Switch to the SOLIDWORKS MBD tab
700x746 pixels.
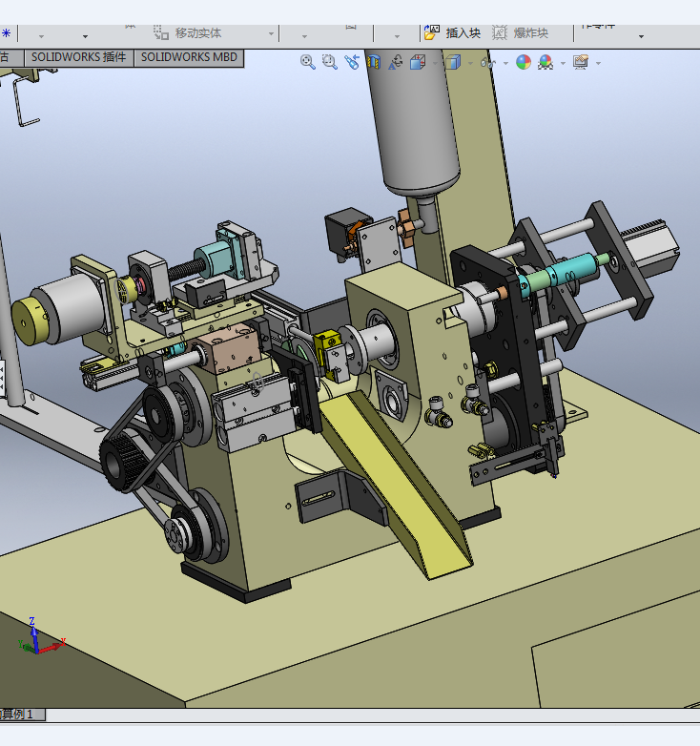pos(189,57)
